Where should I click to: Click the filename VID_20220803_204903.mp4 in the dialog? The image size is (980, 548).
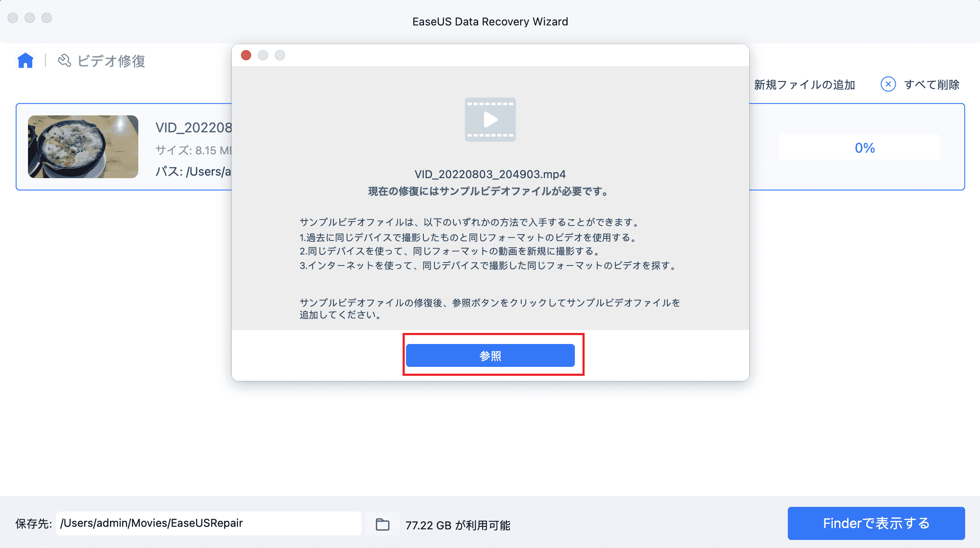tap(490, 174)
